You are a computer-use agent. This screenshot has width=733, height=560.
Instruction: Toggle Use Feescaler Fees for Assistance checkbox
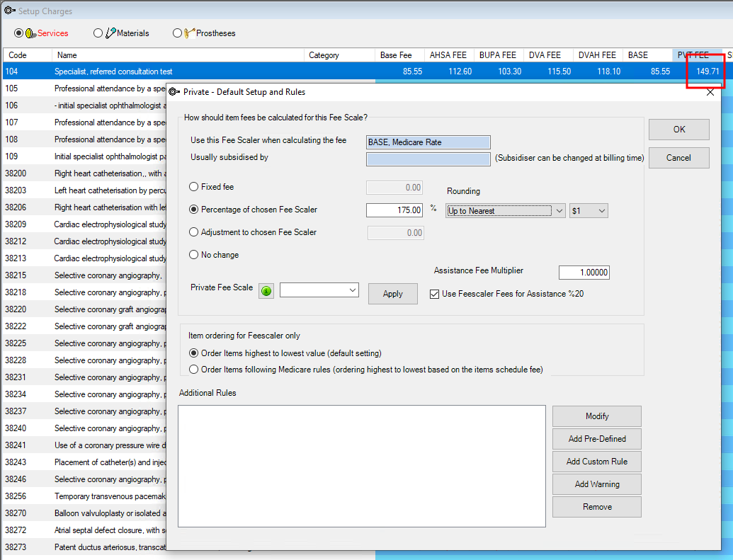(434, 294)
